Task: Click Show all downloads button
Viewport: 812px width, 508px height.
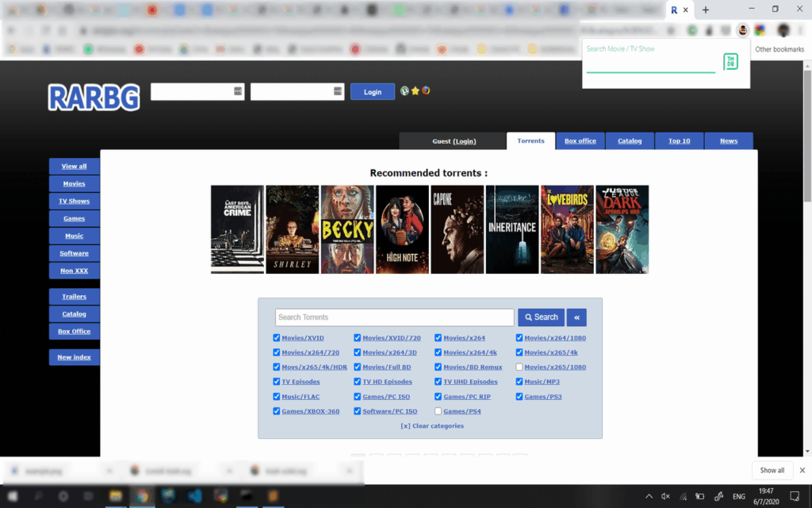Action: coord(772,470)
